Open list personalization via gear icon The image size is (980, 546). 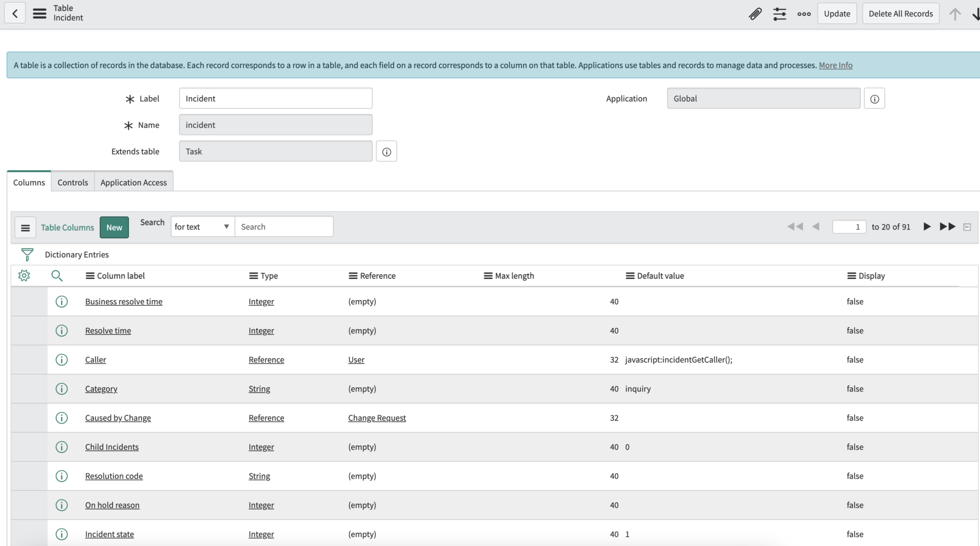coord(24,275)
